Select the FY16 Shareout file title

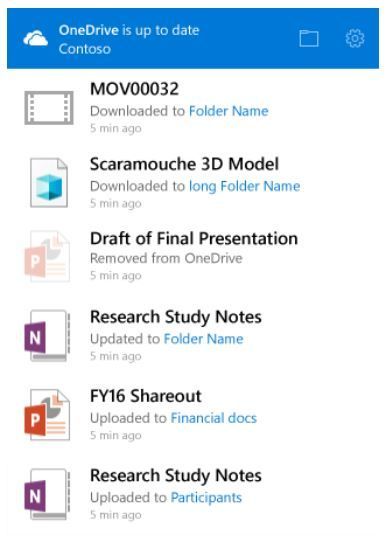[x=146, y=396]
